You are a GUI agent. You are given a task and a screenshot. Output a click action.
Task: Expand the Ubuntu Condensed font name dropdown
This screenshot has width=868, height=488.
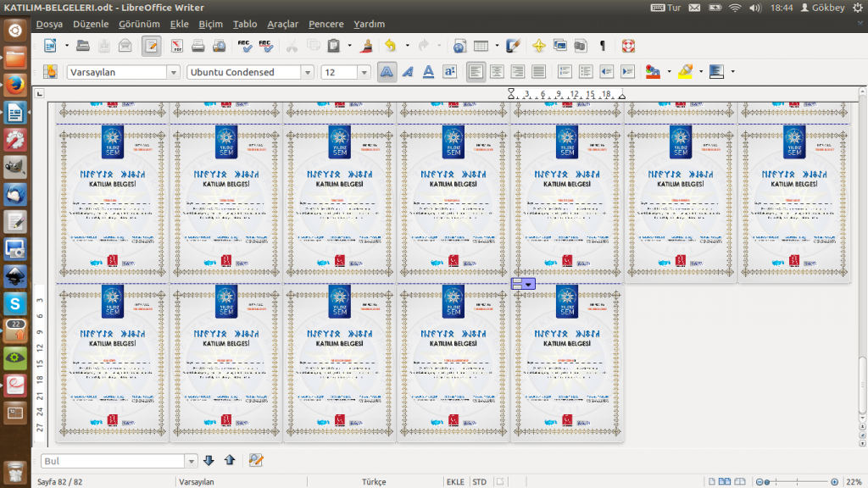pyautogui.click(x=307, y=73)
